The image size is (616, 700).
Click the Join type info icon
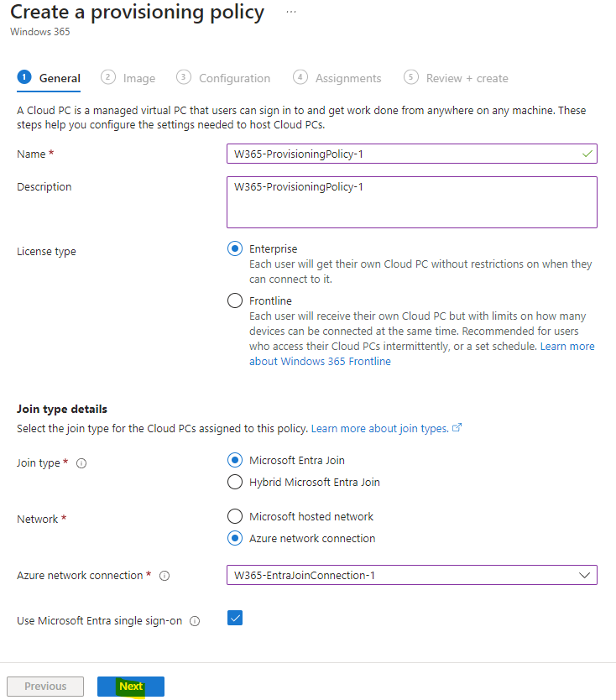[81, 463]
